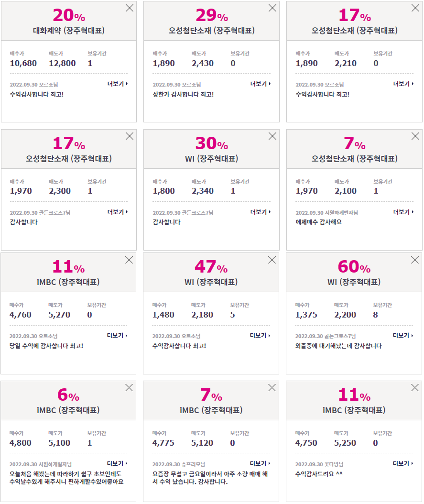The width and height of the screenshot is (424, 504).
Task: Dismiss the 30% WI card
Action: point(272,136)
